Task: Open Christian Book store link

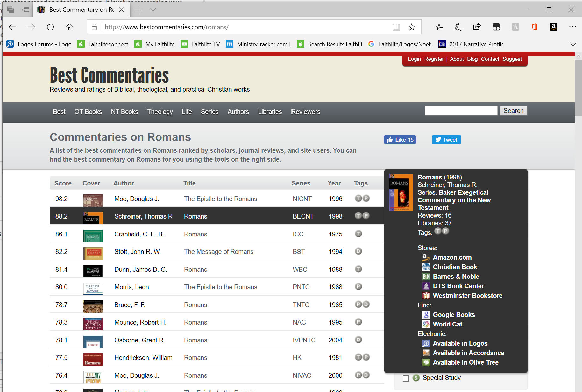Action: tap(455, 267)
